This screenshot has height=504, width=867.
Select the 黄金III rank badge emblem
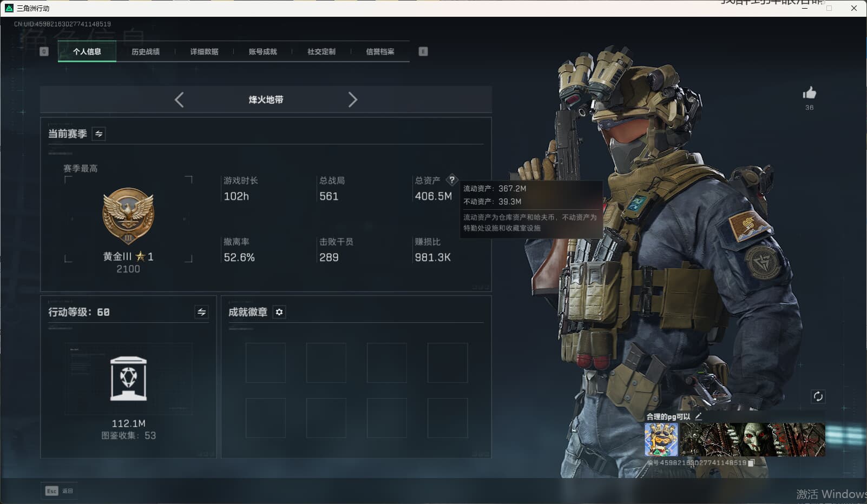pos(128,216)
